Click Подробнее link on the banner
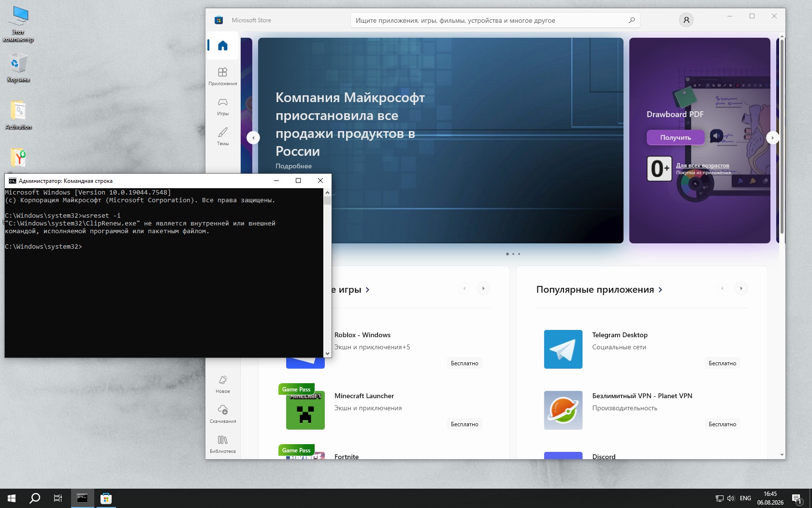Viewport: 812px width, 508px height. (293, 166)
